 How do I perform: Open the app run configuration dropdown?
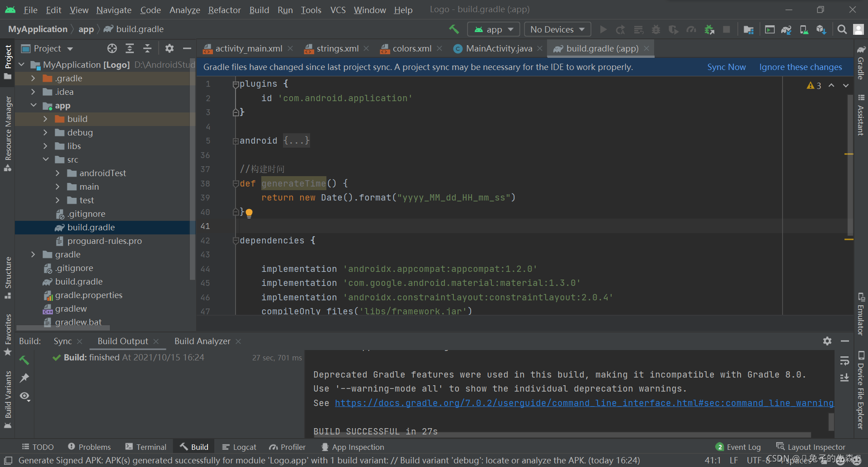point(493,29)
